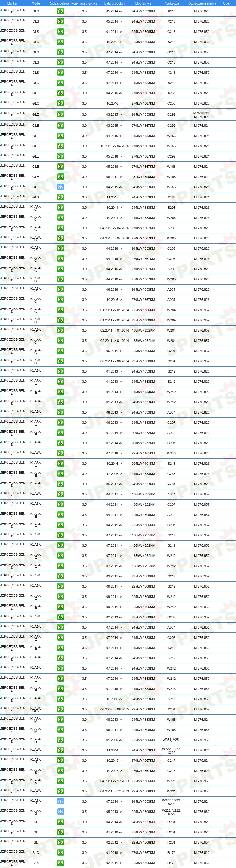The image size is (236, 868).
Task: Click the petrol icon in M 276.955 row
Action: click(x=60, y=729)
